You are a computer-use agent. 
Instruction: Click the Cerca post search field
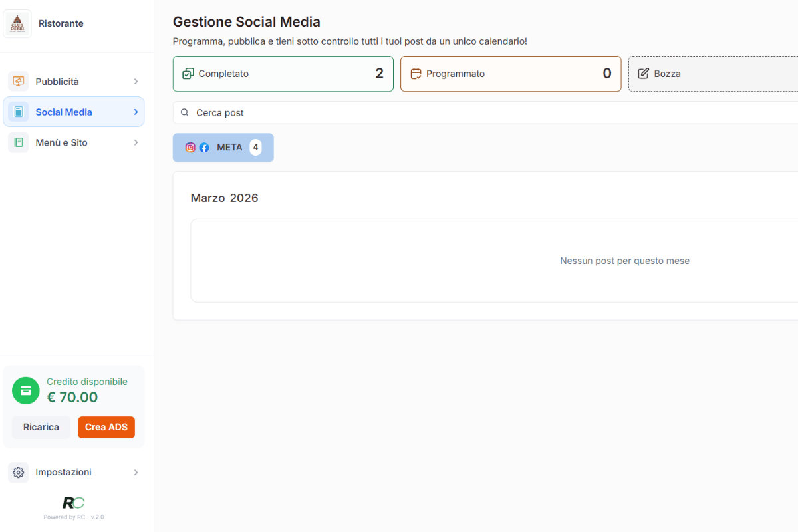pyautogui.click(x=399, y=112)
